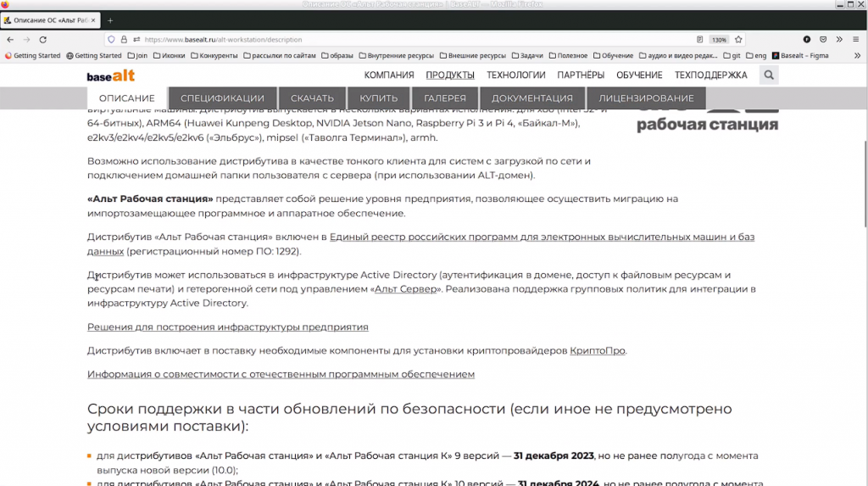
Task: Switch to the ДОКУМЕНТАЦИЯ tab
Action: pyautogui.click(x=532, y=98)
